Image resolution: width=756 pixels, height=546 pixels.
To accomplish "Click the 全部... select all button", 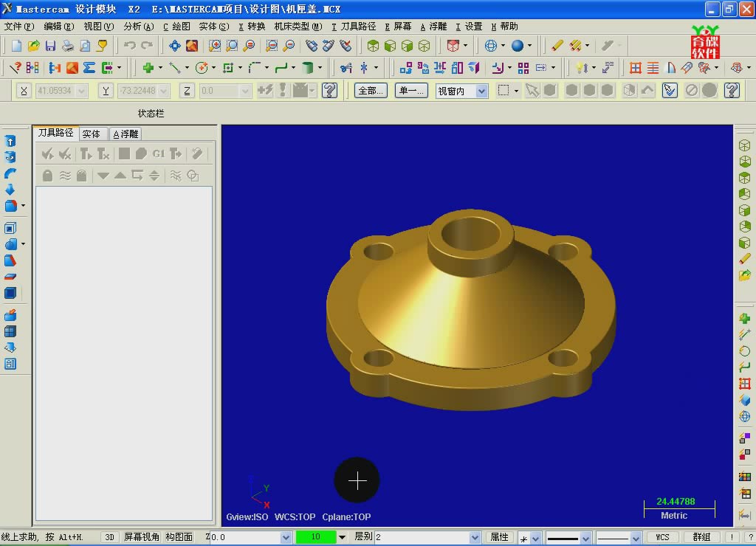I will pos(371,91).
